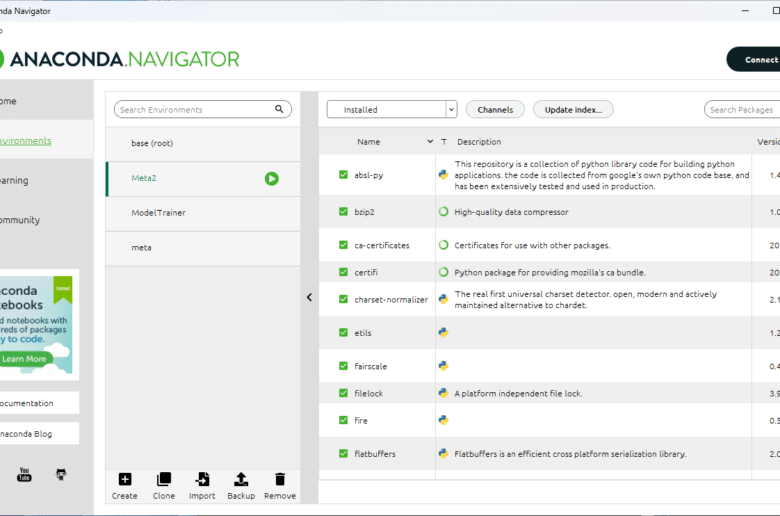The width and height of the screenshot is (780, 516).
Task: Click the Channels button
Action: click(495, 109)
